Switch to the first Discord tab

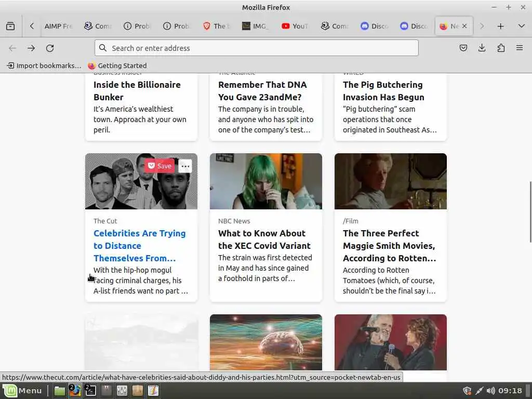[x=374, y=26]
